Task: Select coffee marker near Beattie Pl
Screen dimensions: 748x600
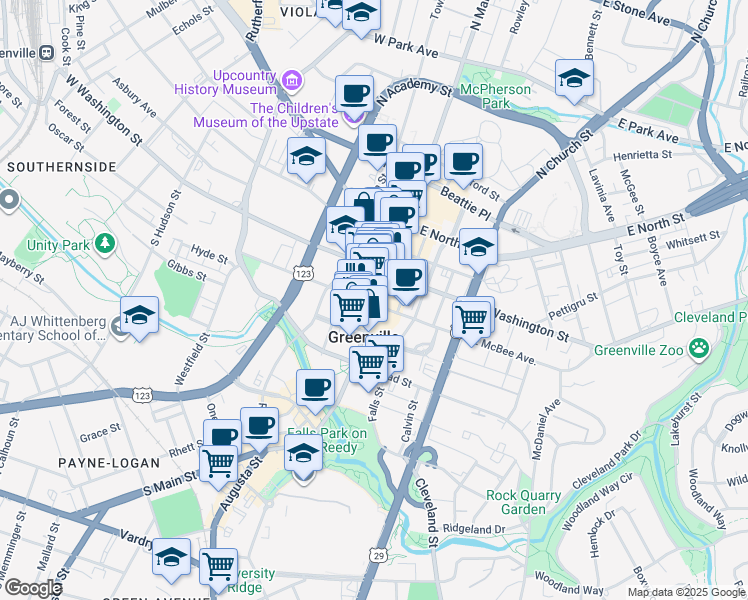Action: [x=463, y=166]
